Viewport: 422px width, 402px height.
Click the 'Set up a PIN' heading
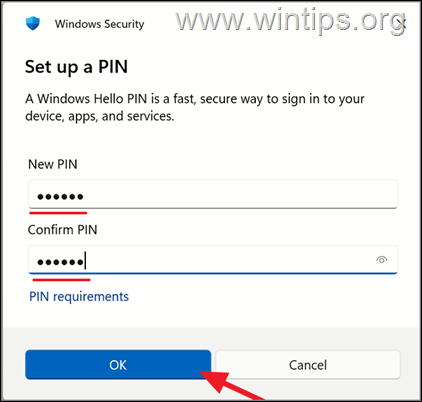(77, 67)
